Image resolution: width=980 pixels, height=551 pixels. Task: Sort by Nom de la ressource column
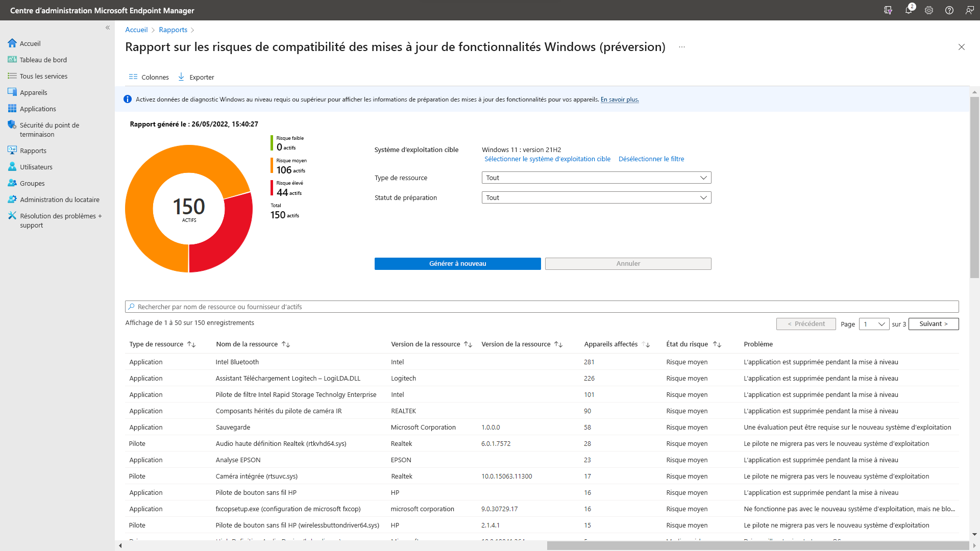click(286, 344)
